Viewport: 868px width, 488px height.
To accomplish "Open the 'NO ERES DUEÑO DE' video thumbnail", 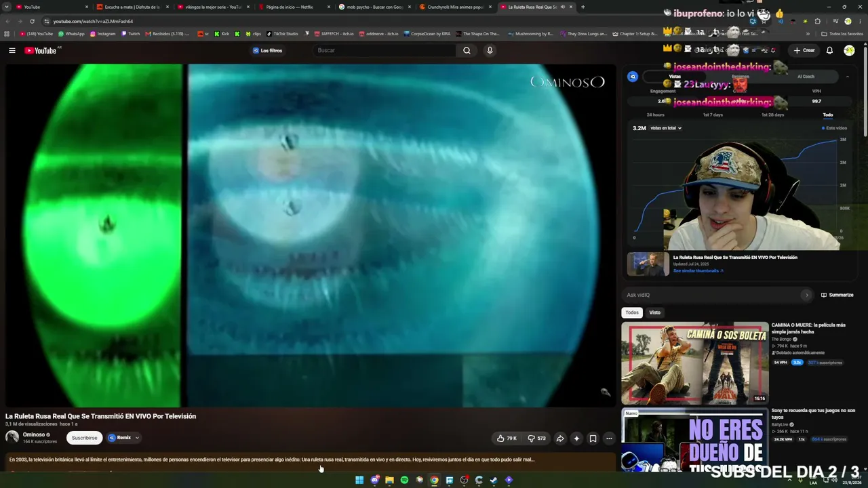I will 695,441.
